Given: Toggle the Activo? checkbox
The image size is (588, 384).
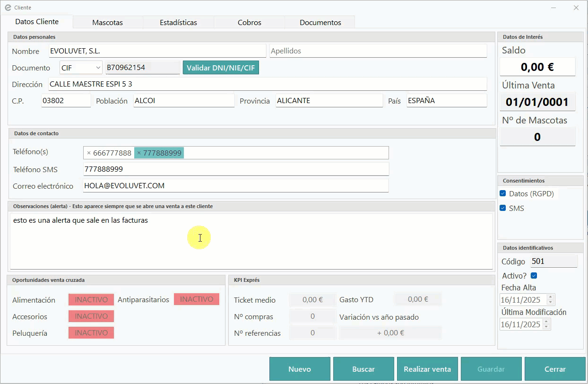Looking at the screenshot, I should (534, 276).
